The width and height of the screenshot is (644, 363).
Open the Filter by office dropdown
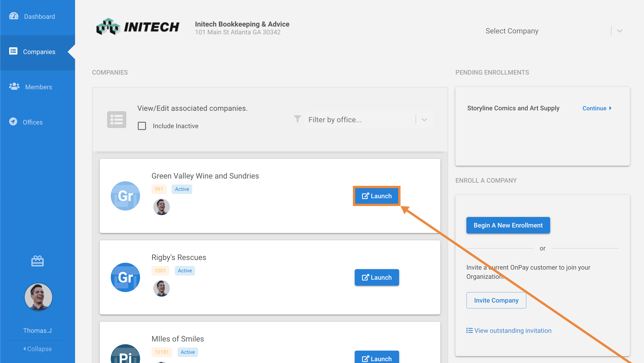pyautogui.click(x=369, y=119)
